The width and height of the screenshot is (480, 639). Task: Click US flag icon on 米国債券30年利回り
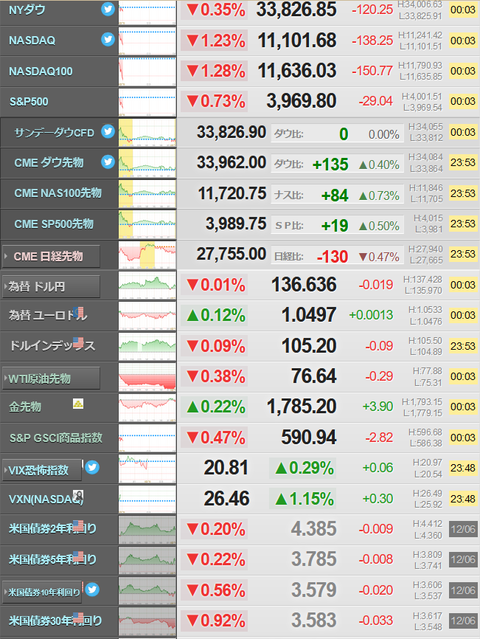(78, 617)
